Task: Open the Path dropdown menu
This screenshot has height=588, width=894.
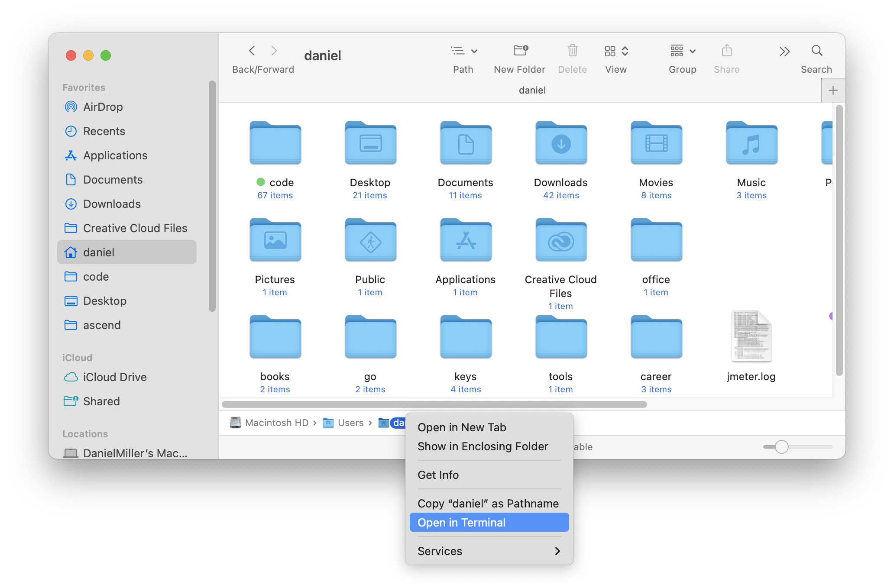Action: click(463, 51)
